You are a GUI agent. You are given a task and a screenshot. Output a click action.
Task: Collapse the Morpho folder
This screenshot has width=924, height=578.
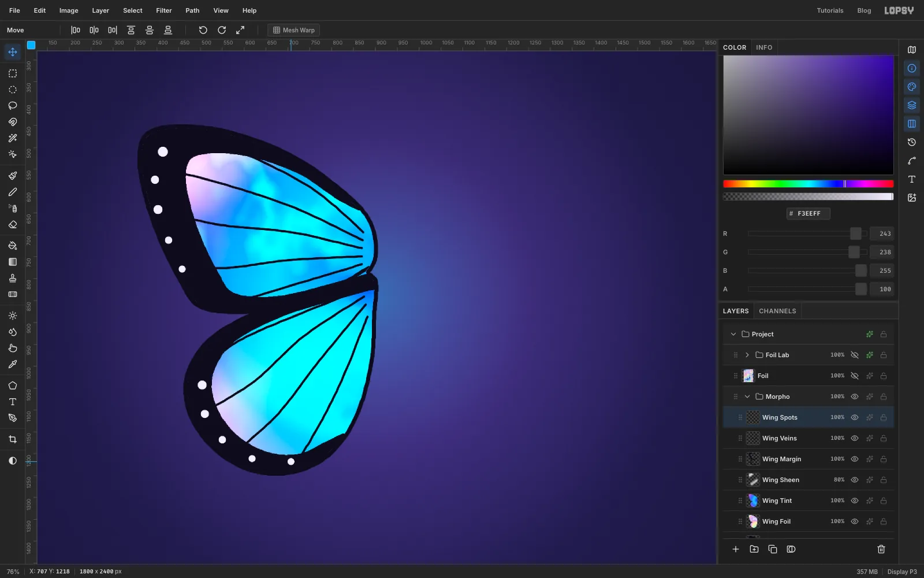(x=747, y=397)
